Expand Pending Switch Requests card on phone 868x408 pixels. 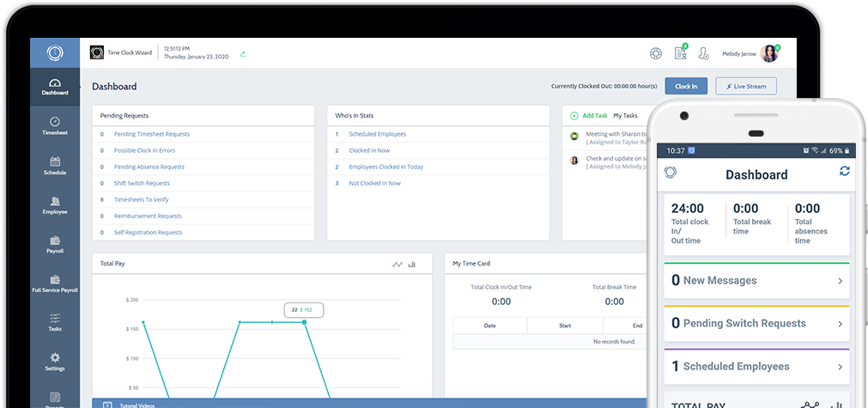pyautogui.click(x=756, y=323)
